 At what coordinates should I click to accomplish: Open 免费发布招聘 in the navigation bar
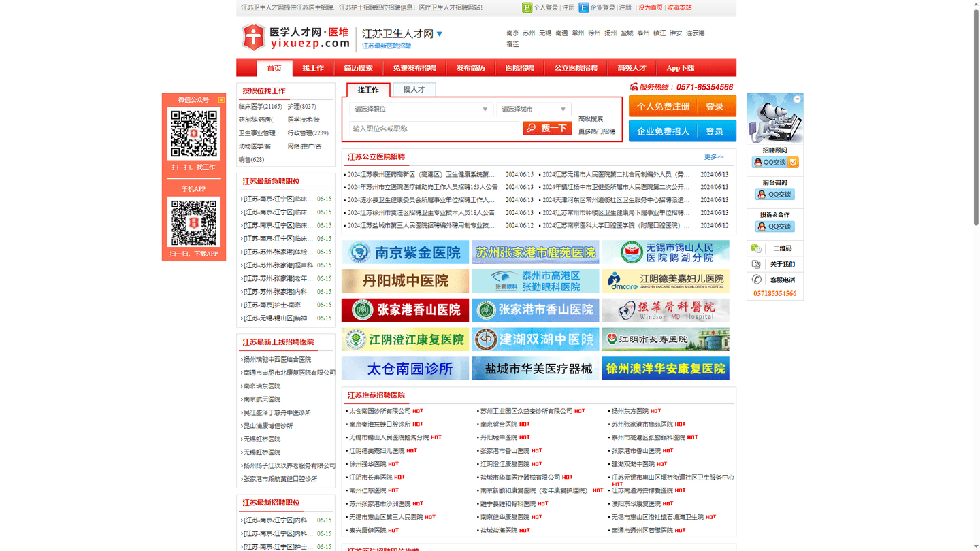pos(414,68)
